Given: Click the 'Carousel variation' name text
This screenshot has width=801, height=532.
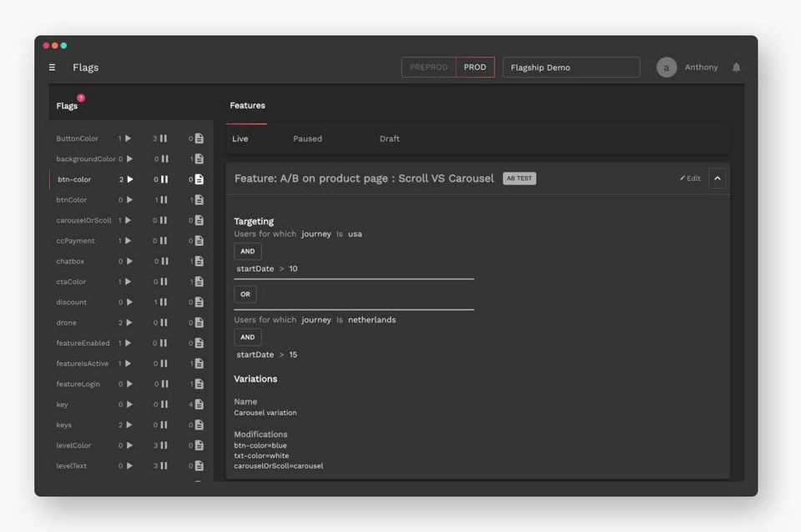Looking at the screenshot, I should (x=265, y=413).
